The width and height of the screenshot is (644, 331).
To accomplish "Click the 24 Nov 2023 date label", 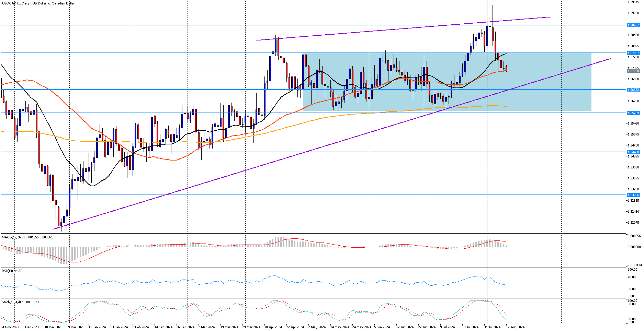I will [x=10, y=327].
